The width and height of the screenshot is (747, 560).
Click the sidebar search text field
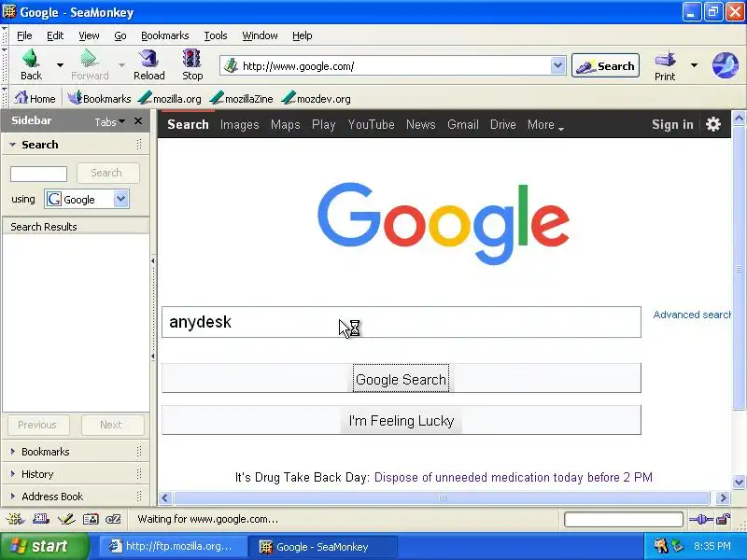38,174
